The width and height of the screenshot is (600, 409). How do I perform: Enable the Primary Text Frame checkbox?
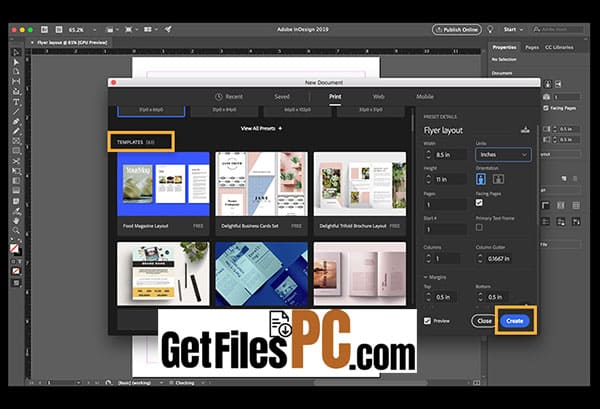click(x=479, y=227)
